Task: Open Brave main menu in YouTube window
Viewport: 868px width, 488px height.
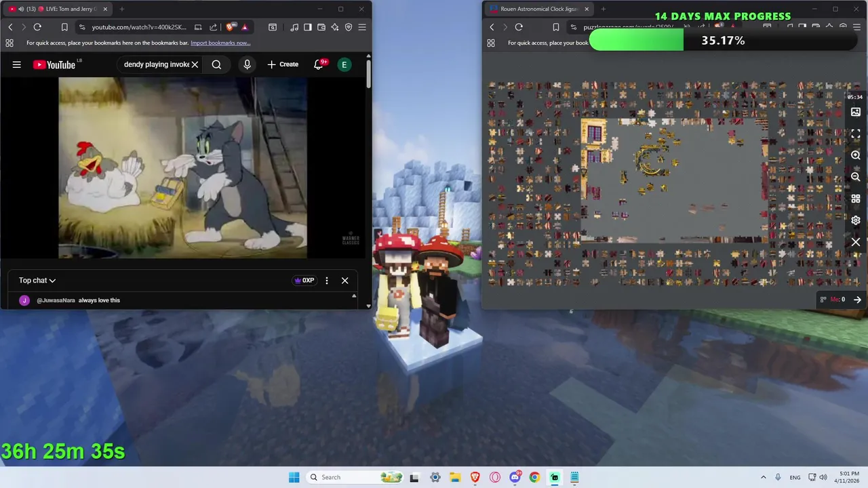Action: click(362, 27)
